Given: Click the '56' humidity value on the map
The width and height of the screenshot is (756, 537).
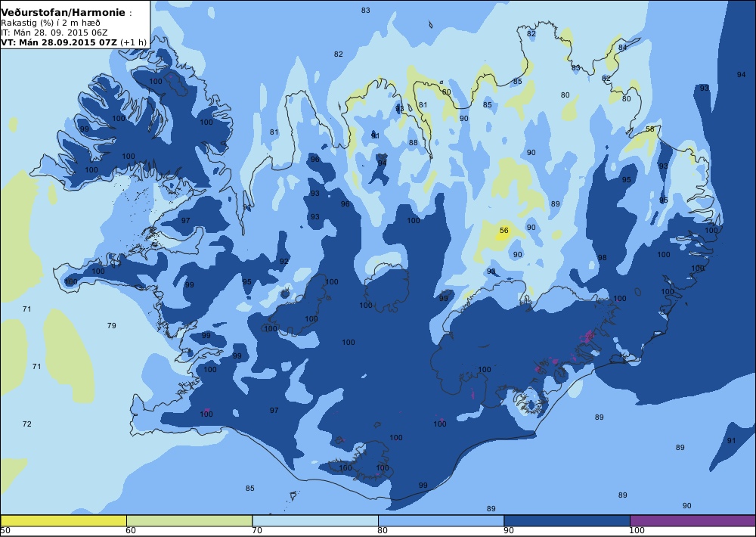Looking at the screenshot, I should [503, 231].
